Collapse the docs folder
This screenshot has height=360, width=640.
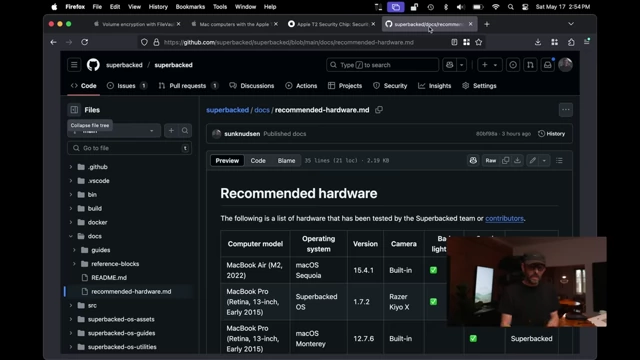71,236
